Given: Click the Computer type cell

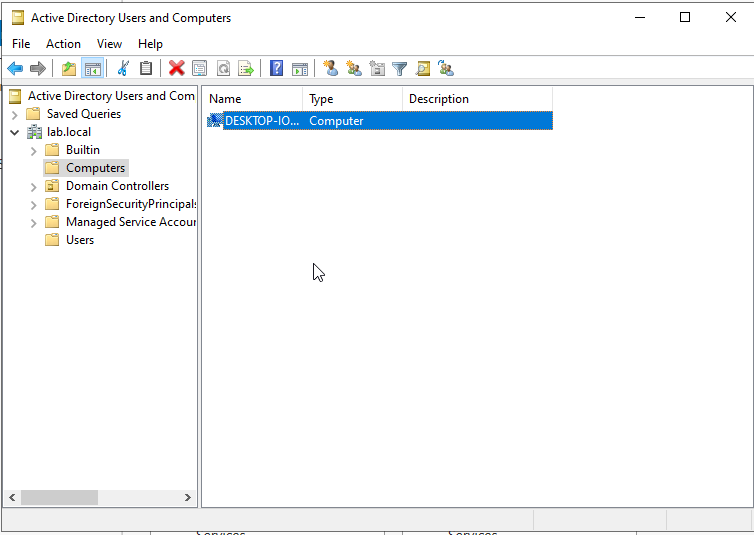Looking at the screenshot, I should click(336, 121).
